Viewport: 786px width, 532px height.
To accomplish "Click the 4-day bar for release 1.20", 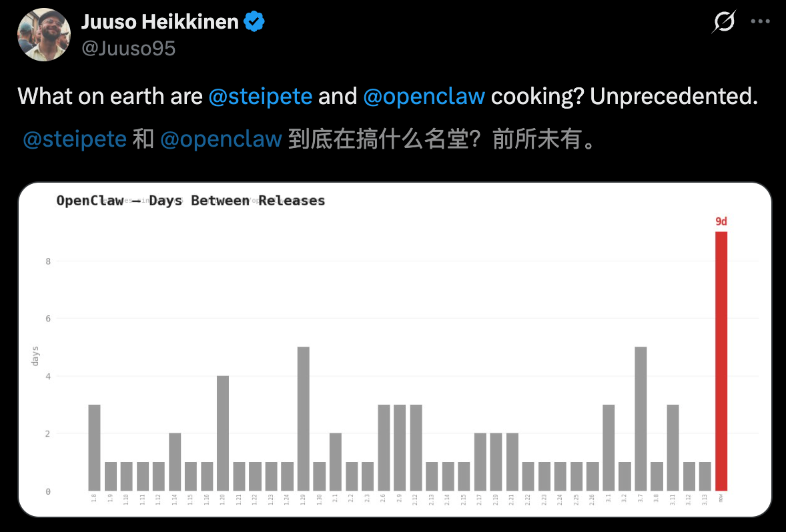I will 223,433.
